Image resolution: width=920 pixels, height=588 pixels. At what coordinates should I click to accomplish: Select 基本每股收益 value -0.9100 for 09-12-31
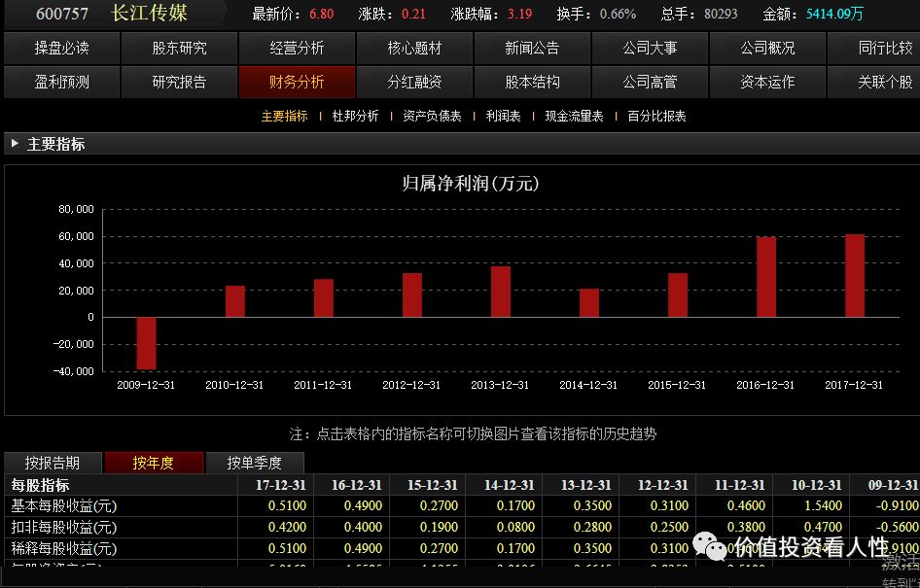(x=897, y=505)
